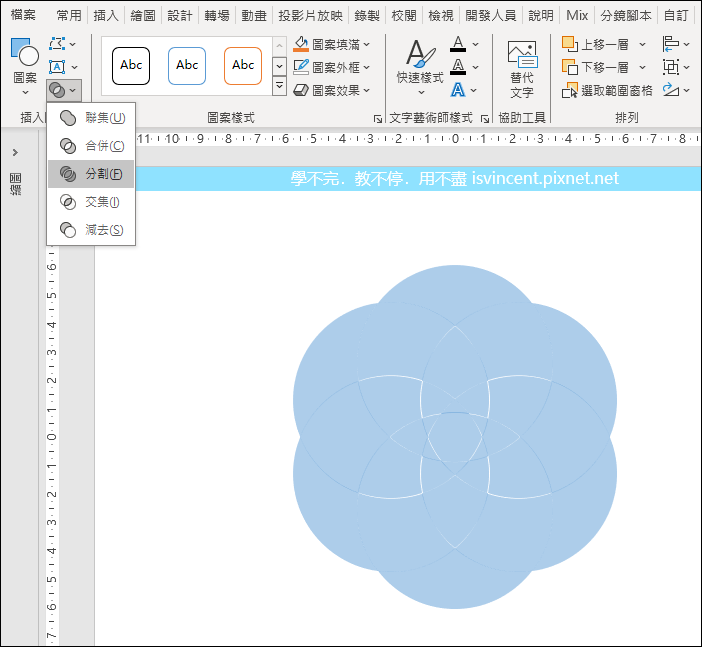Select 聯集(U) union option
Screen dimensions: 702x647
91,118
